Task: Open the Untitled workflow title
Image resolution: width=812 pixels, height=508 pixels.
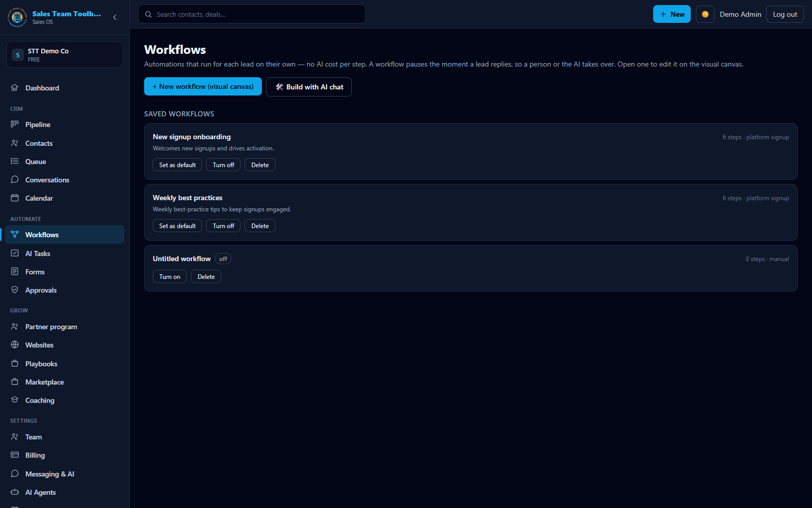Action: 182,259
